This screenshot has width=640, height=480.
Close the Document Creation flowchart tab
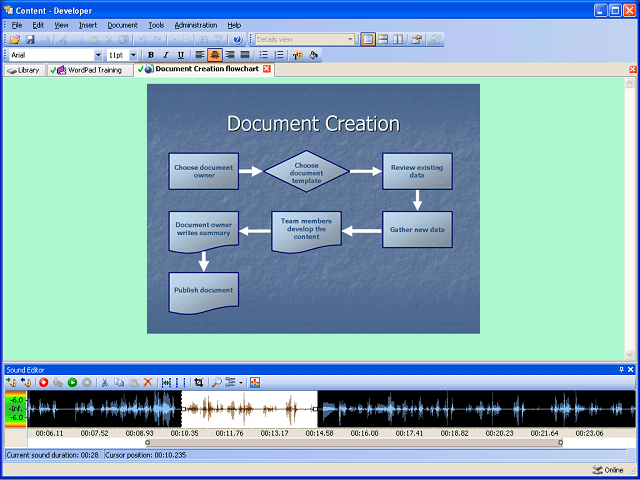pos(267,69)
